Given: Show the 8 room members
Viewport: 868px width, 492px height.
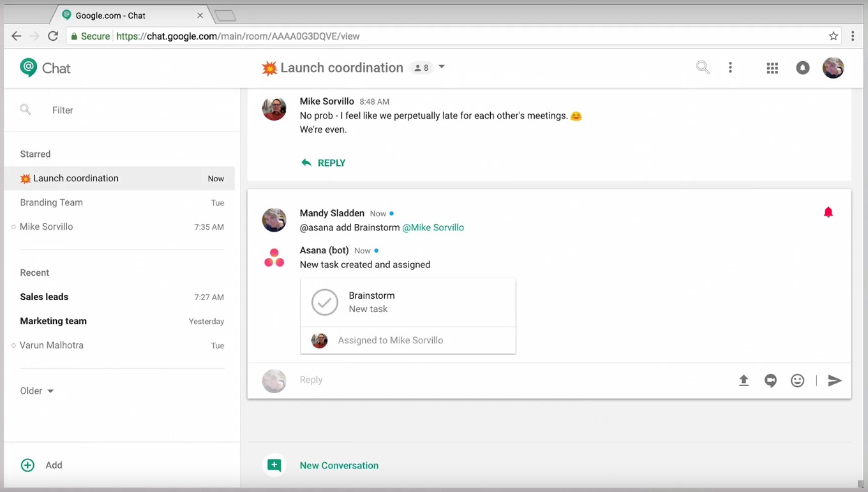Looking at the screenshot, I should (x=421, y=68).
